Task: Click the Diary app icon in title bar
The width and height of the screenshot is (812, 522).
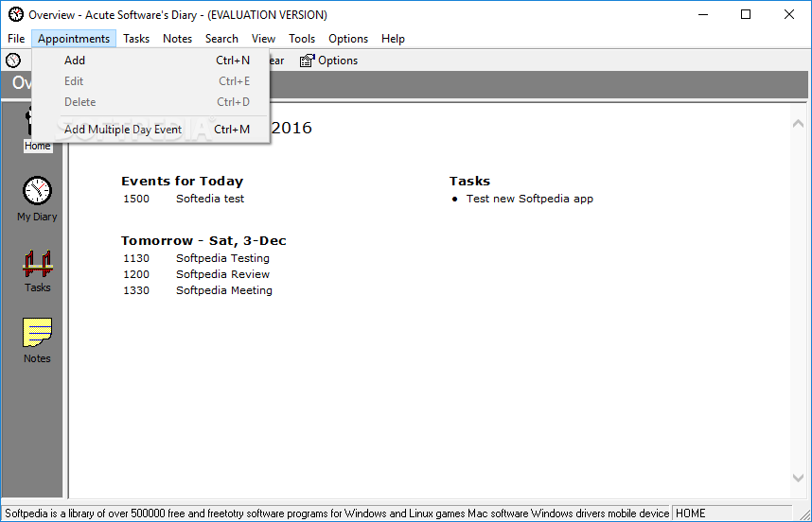Action: point(15,14)
